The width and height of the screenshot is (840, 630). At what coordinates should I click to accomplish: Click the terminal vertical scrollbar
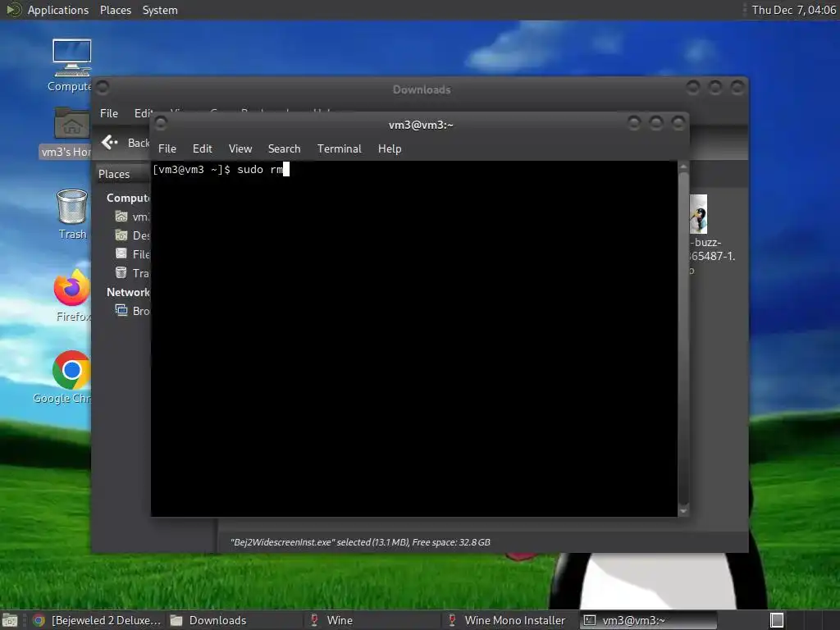(x=683, y=339)
